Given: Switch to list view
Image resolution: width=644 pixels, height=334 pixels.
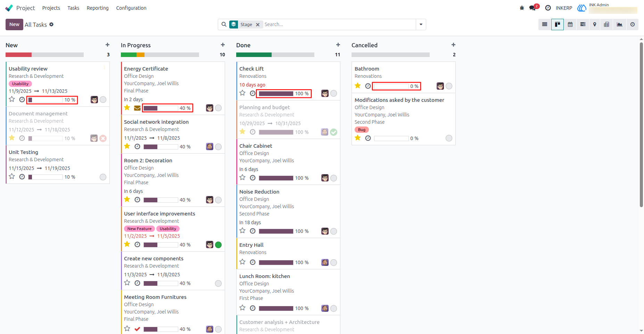Looking at the screenshot, I should click(x=545, y=24).
